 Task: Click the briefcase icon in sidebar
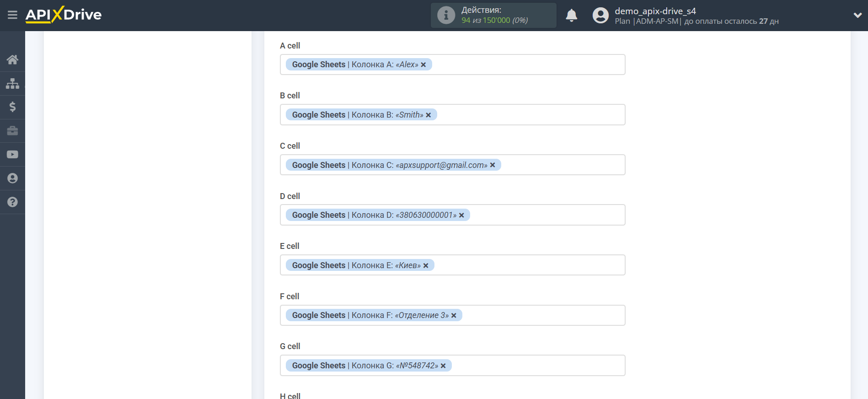[x=12, y=131]
